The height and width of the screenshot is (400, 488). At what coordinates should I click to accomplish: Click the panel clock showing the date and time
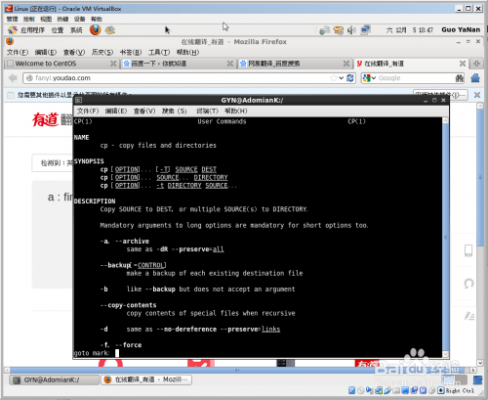(x=410, y=30)
